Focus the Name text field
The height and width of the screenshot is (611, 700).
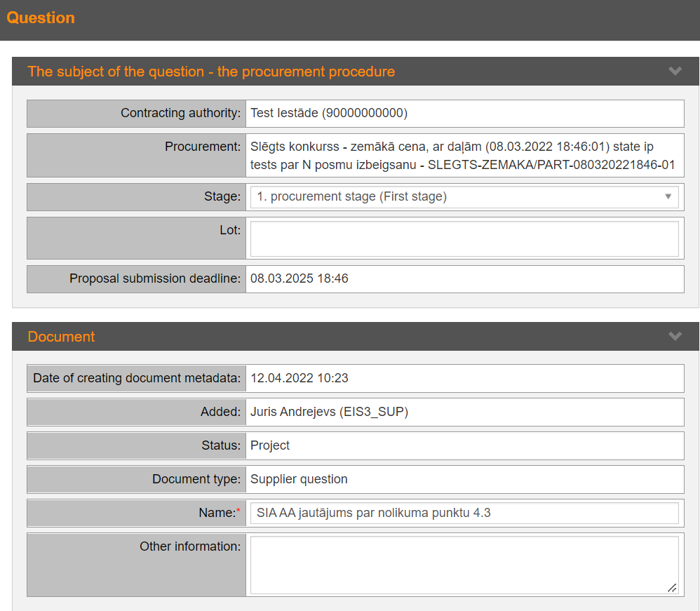(464, 513)
